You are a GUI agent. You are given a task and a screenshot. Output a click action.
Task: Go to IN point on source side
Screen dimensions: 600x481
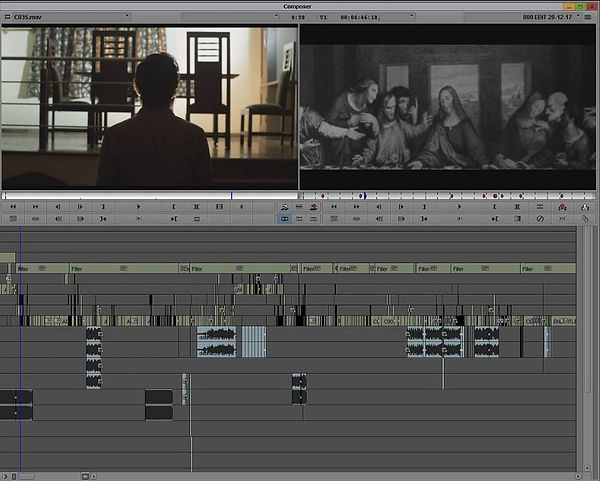(x=103, y=219)
